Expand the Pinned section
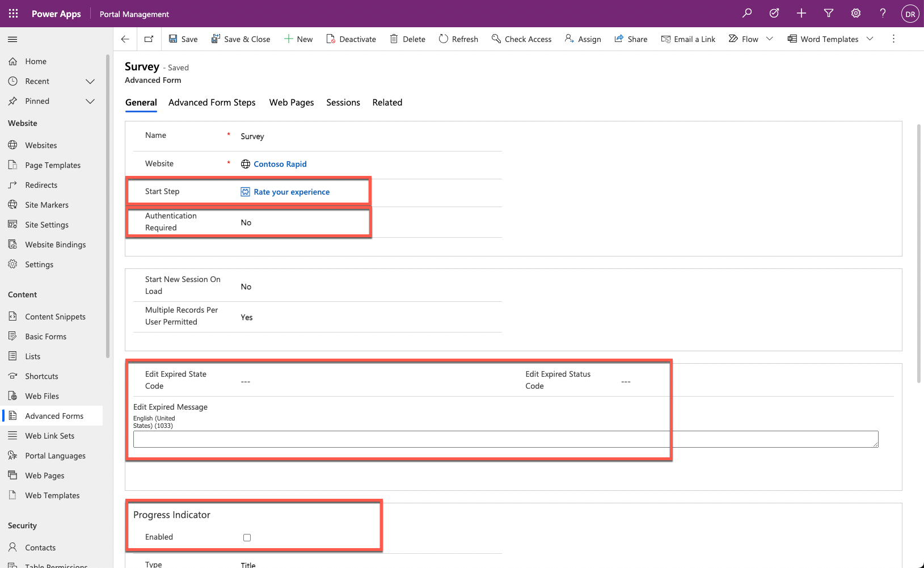The height and width of the screenshot is (568, 924). coord(90,101)
